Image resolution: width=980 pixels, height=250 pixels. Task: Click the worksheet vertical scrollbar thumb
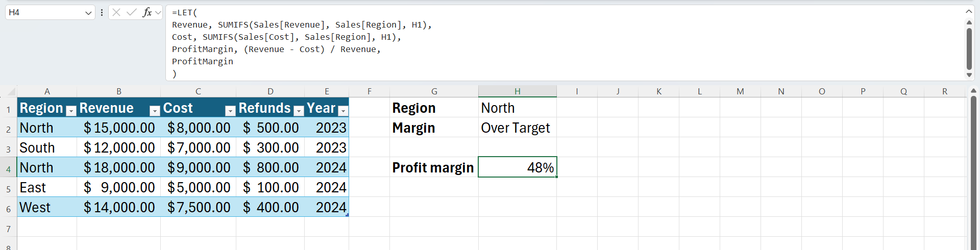[973, 173]
